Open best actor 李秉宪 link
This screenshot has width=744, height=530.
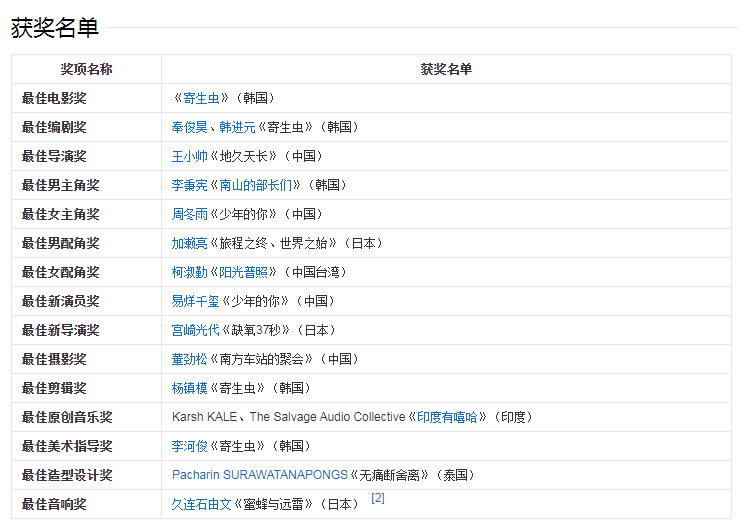(190, 185)
